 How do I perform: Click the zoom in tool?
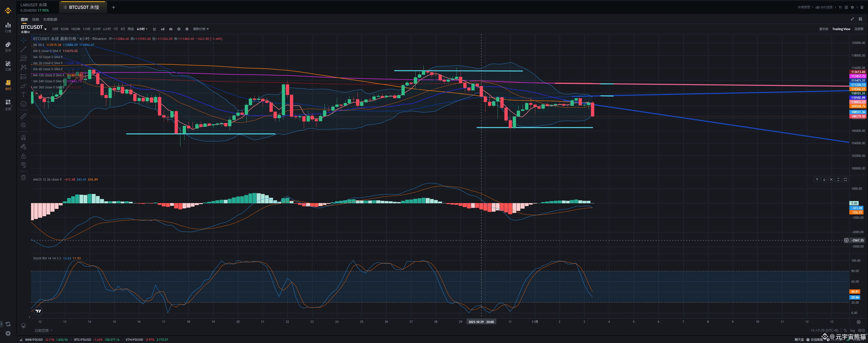pos(23,125)
